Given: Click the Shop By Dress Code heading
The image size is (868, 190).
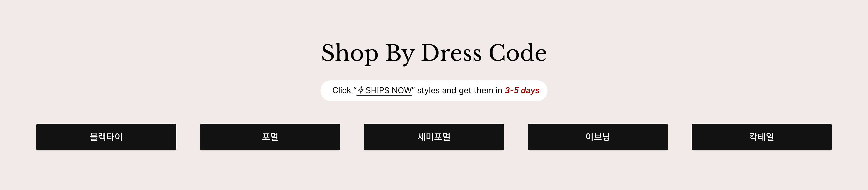Looking at the screenshot, I should pyautogui.click(x=434, y=53).
